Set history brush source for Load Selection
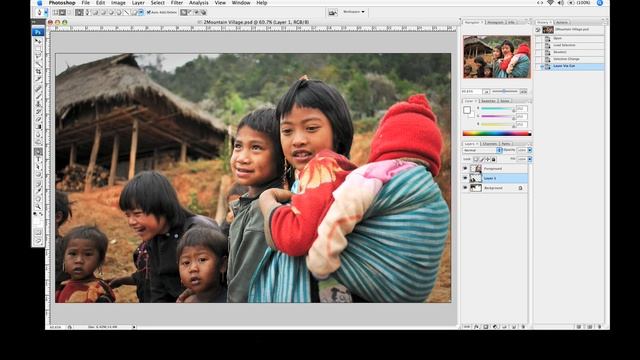 pos(538,45)
